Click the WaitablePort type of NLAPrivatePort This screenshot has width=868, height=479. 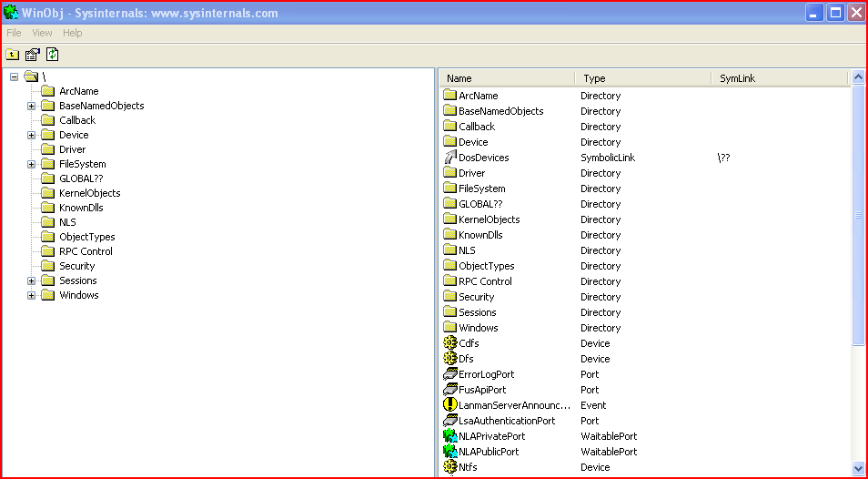(x=609, y=436)
